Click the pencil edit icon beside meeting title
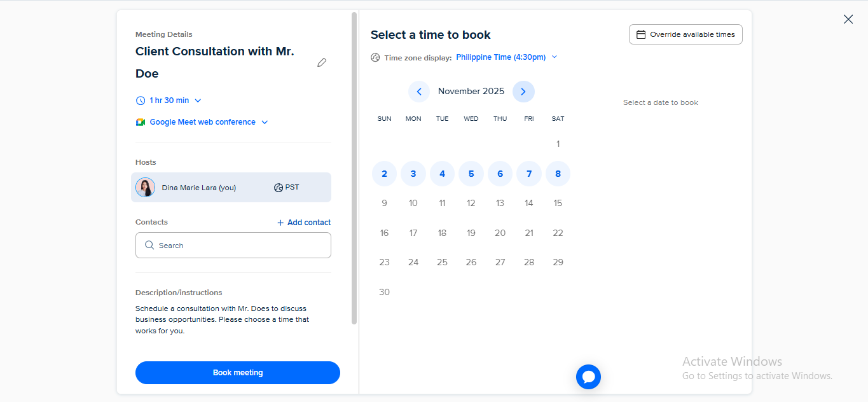Viewport: 868px width, 402px height. pos(322,62)
